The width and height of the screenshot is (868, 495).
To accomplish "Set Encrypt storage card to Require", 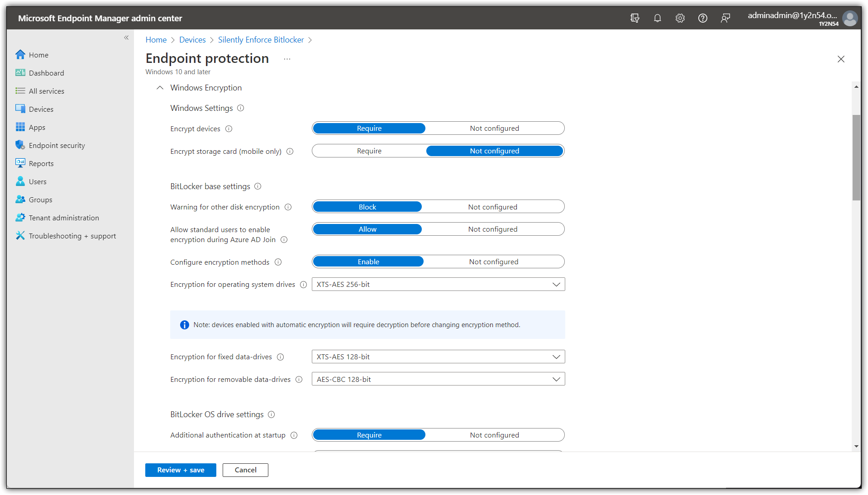I will [x=369, y=151].
